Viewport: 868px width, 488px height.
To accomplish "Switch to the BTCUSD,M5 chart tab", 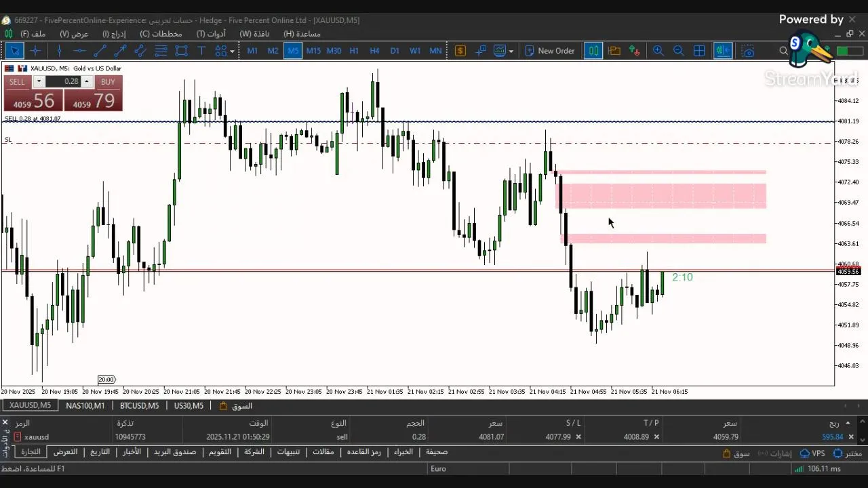I will click(140, 405).
